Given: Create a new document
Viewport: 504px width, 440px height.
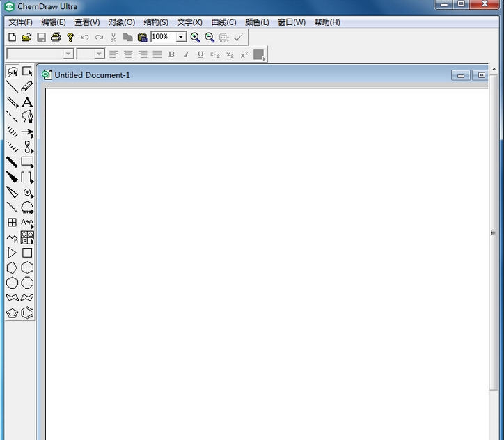Looking at the screenshot, I should [13, 38].
